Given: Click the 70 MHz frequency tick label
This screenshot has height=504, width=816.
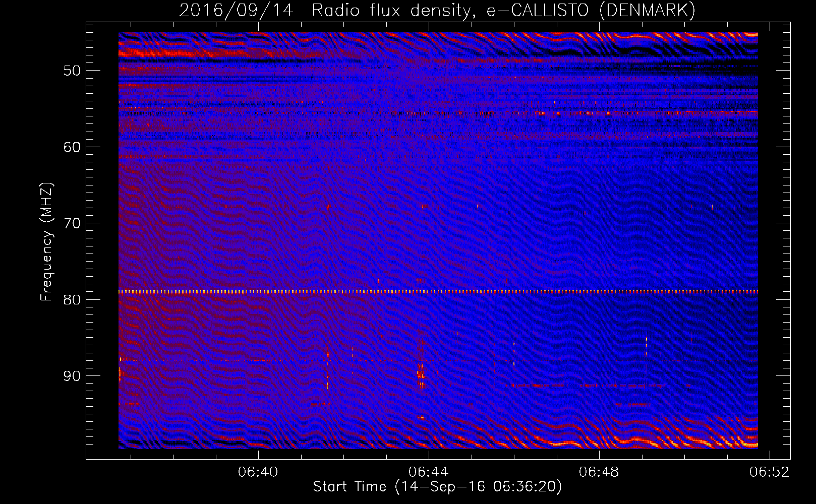Looking at the screenshot, I should tap(72, 223).
